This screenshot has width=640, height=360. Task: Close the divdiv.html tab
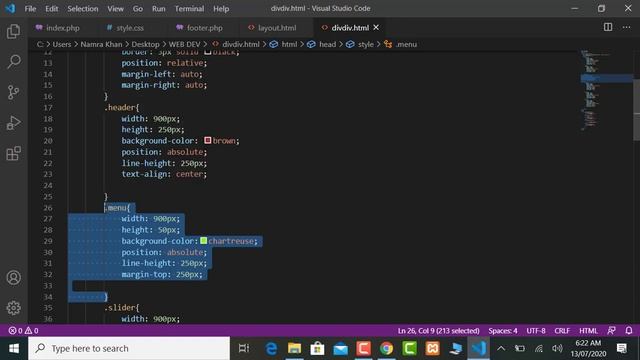click(376, 27)
